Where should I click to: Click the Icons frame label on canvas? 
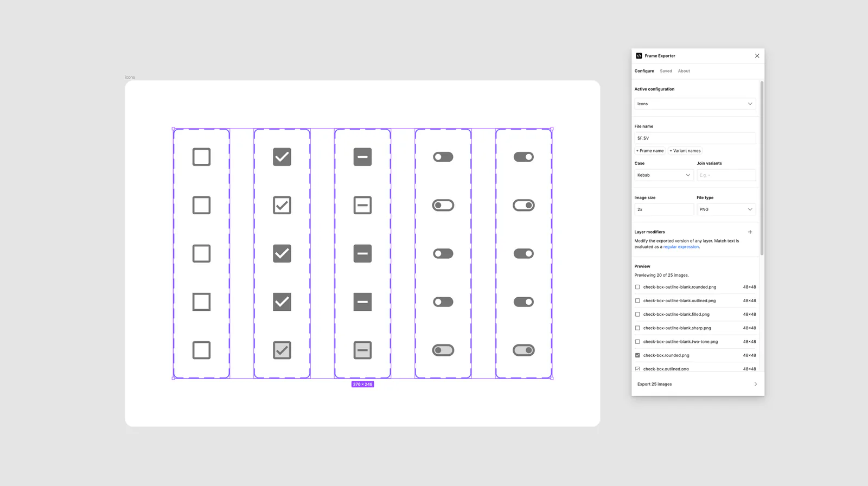pyautogui.click(x=130, y=77)
